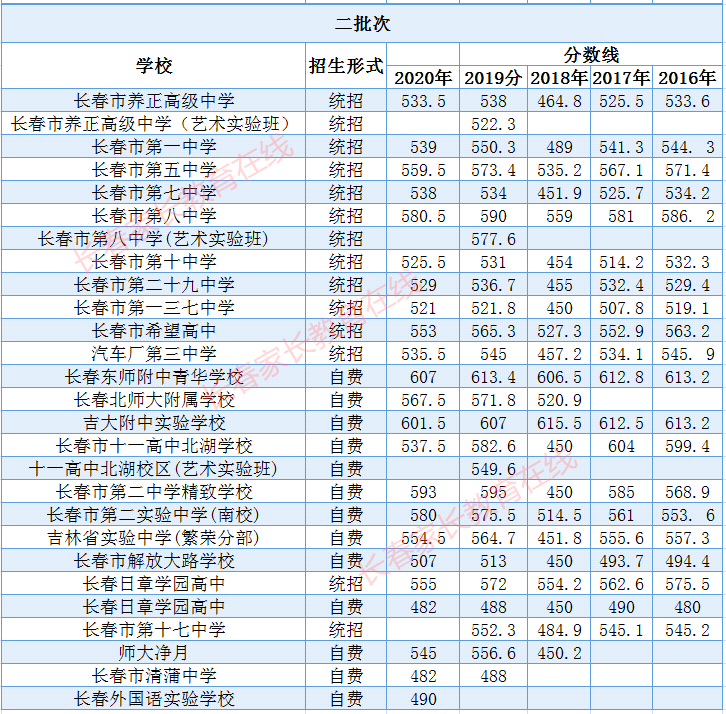726x714 pixels.
Task: Select the 招生形式 column header
Action: pos(346,66)
